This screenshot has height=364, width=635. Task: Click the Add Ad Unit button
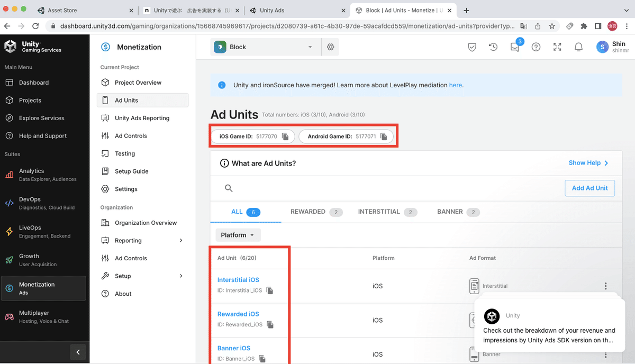pos(589,188)
